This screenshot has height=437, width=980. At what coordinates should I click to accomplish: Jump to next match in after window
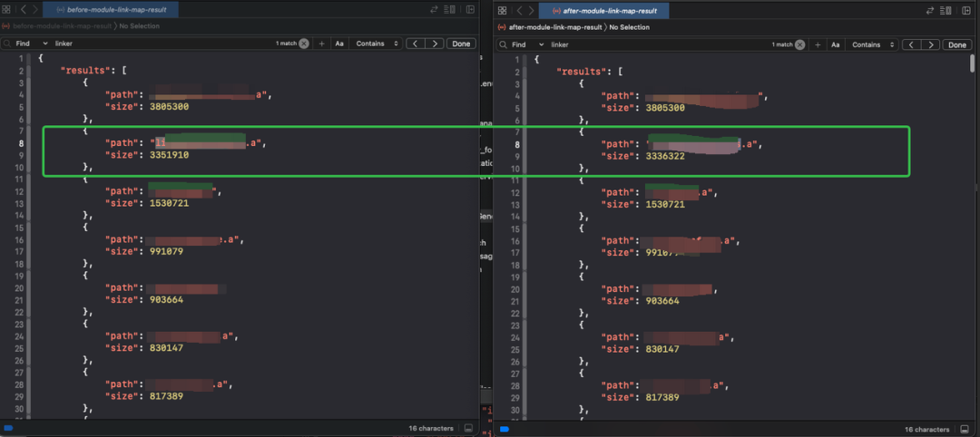click(x=931, y=45)
